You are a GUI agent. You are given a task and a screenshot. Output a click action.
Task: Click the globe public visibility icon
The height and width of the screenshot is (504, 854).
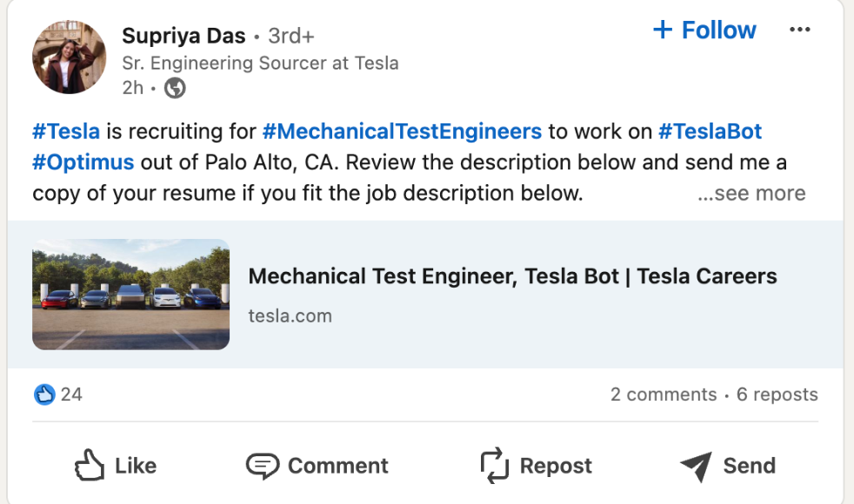(x=175, y=88)
